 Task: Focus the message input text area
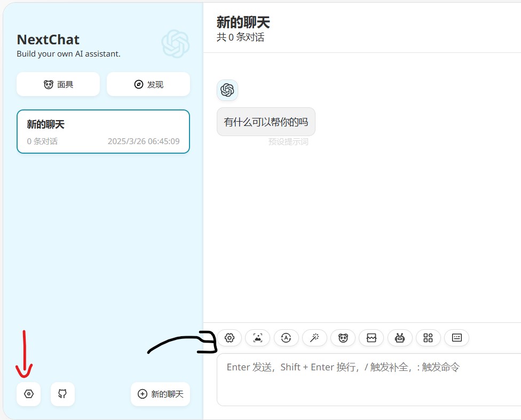click(369, 380)
